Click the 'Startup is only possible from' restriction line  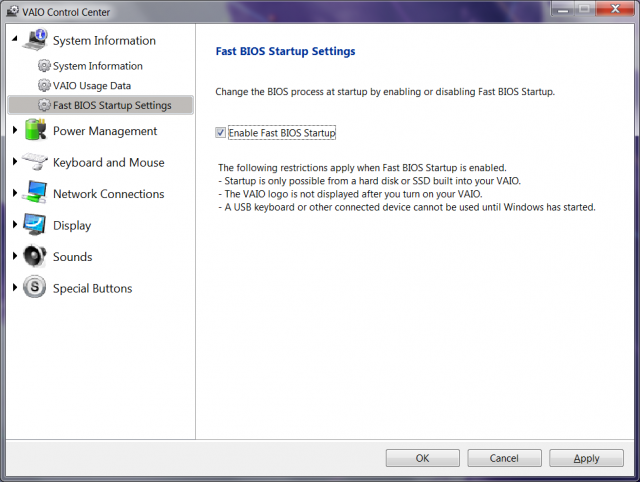pyautogui.click(x=370, y=181)
